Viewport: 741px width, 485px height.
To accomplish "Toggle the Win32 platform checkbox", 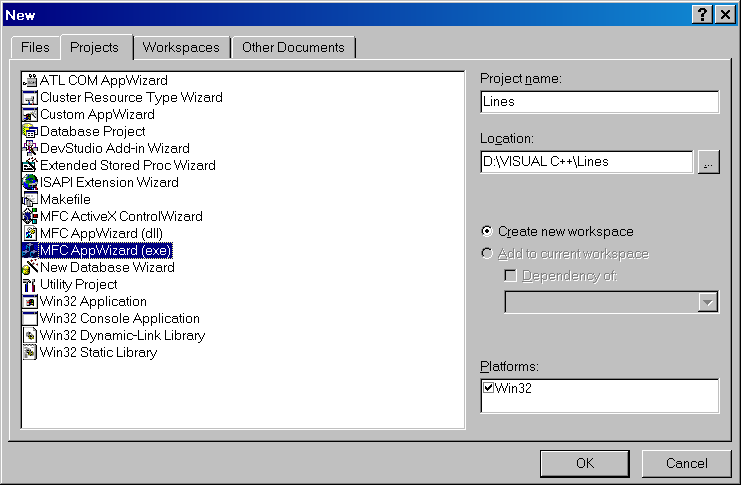I will 489,388.
